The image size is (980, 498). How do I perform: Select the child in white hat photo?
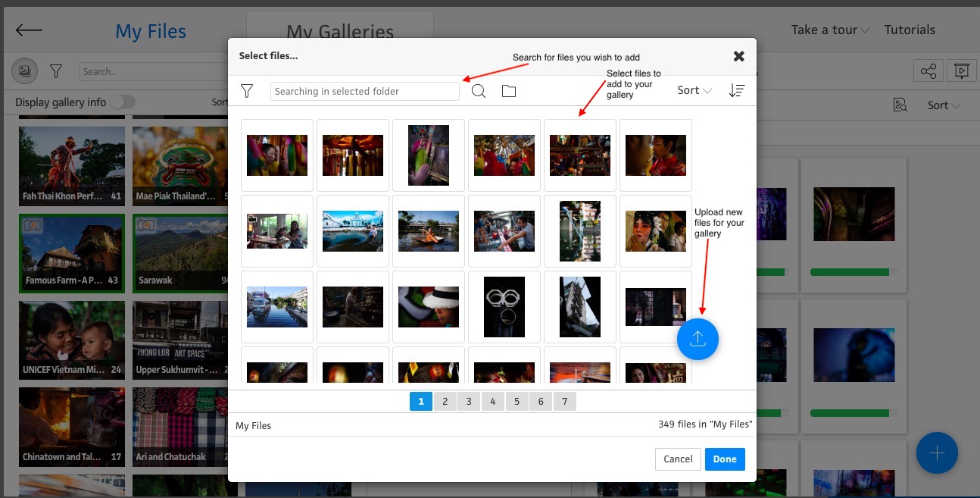coord(429,307)
